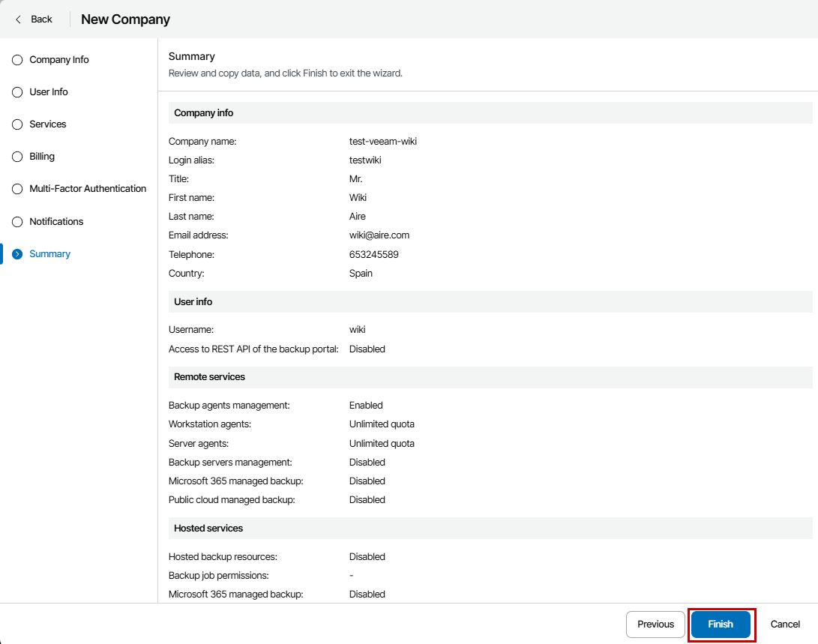Click the Back text link
The height and width of the screenshot is (644, 818).
(x=41, y=19)
